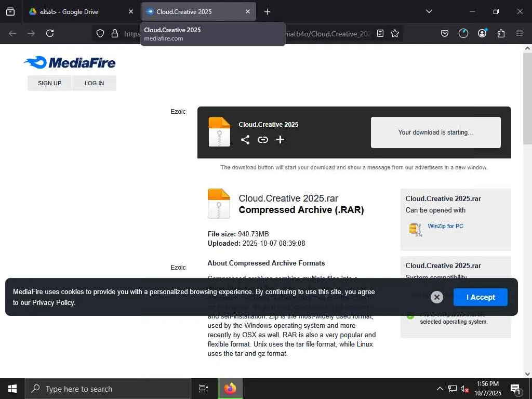The height and width of the screenshot is (399, 532).
Task: Show hidden system tray icons
Action: pos(440,389)
